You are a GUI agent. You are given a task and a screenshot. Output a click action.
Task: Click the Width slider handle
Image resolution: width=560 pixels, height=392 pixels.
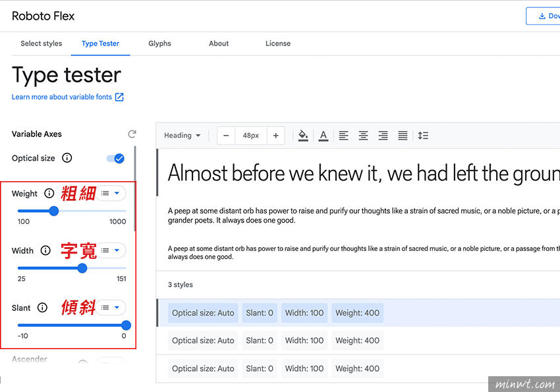[x=82, y=268]
